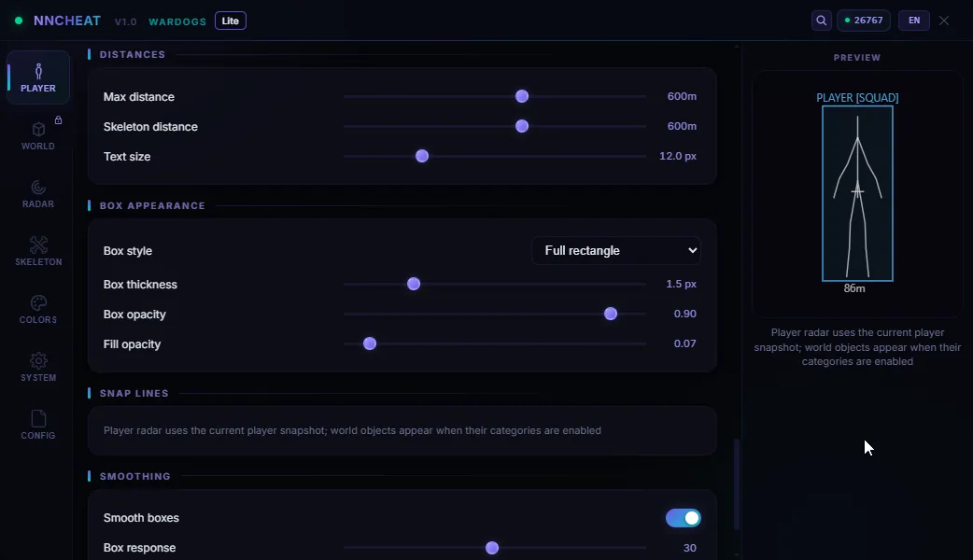Click the Lite edition badge
Viewport: 973px width, 560px height.
[x=231, y=21]
